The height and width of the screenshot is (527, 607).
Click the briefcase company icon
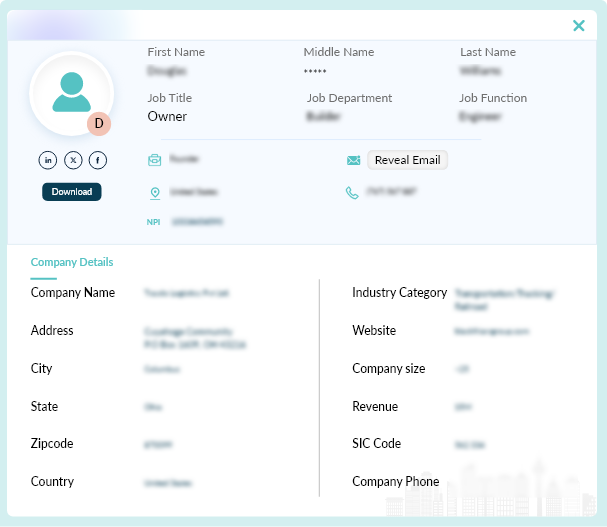pyautogui.click(x=154, y=160)
